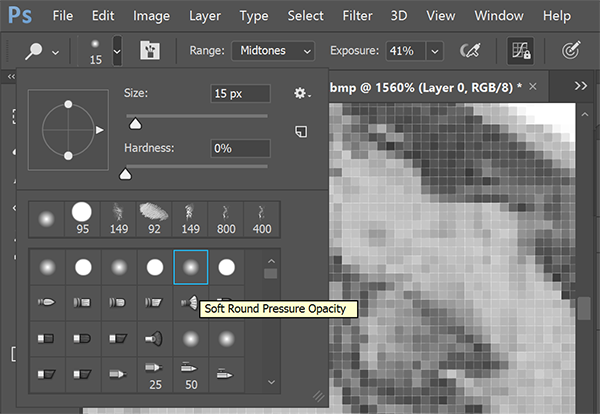Select the recent hard round brush 95
The width and height of the screenshot is (600, 414).
(82, 219)
